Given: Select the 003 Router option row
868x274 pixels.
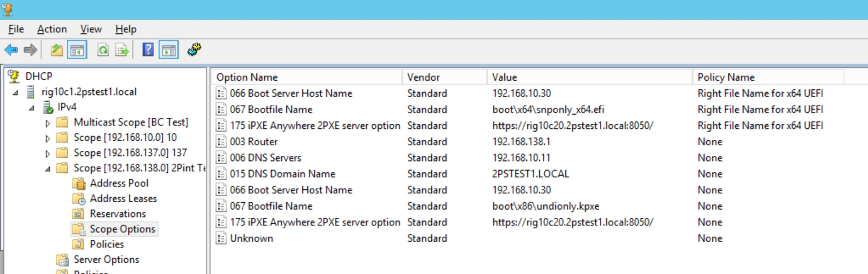Looking at the screenshot, I should click(253, 142).
